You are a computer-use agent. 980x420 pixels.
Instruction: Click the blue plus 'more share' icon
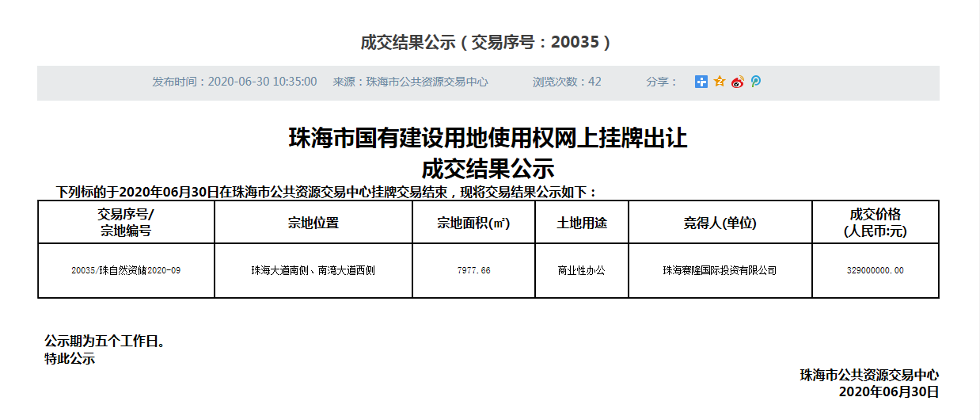(x=701, y=82)
